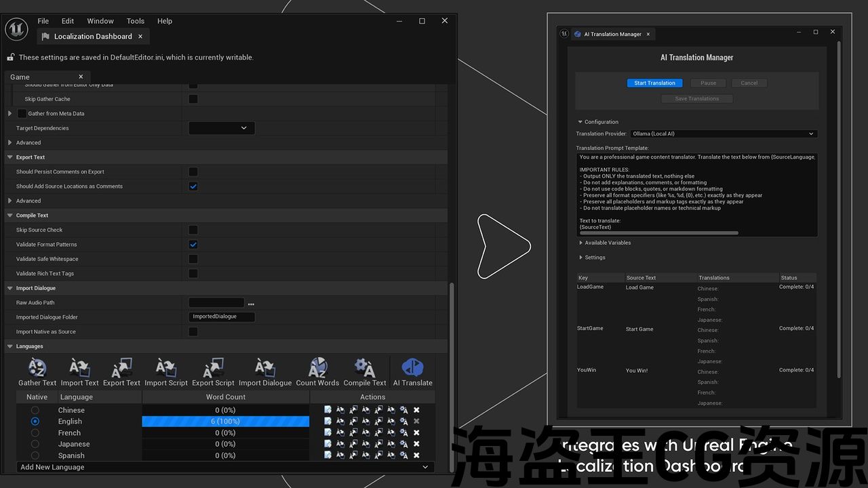Viewport: 868px width, 488px height.
Task: Collapse the Configuration section in AI Translation Manager
Action: 580,122
